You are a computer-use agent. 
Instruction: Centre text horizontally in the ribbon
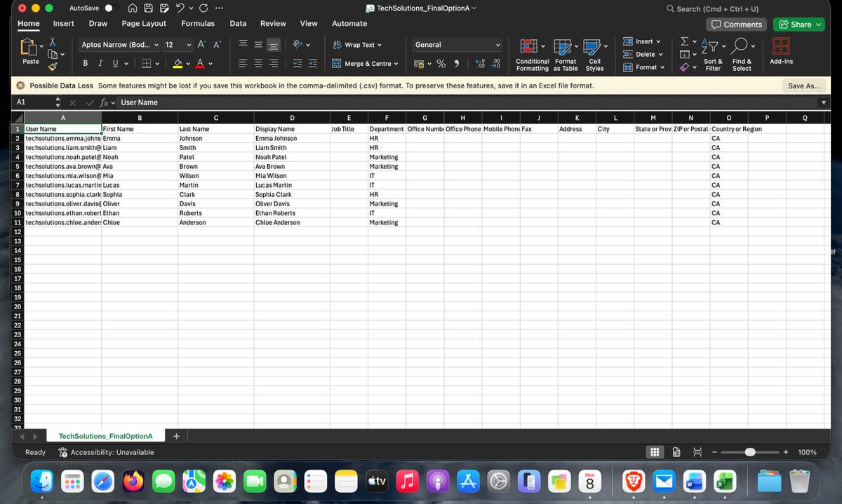point(258,63)
